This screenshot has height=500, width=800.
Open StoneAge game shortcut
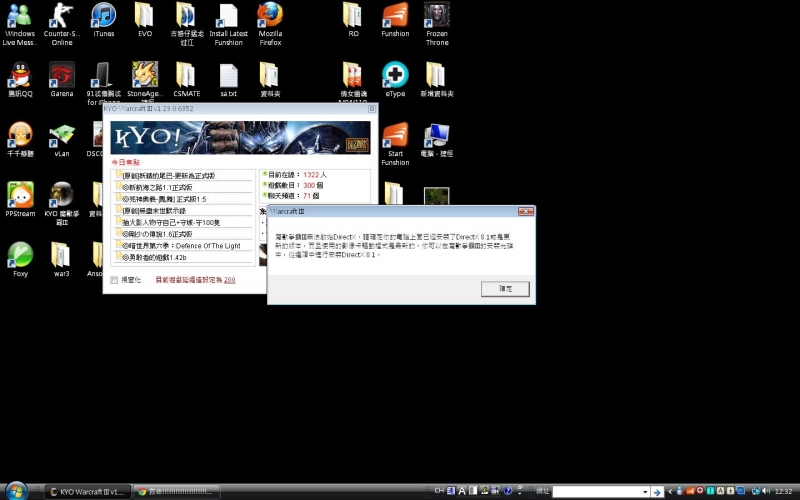[145, 82]
